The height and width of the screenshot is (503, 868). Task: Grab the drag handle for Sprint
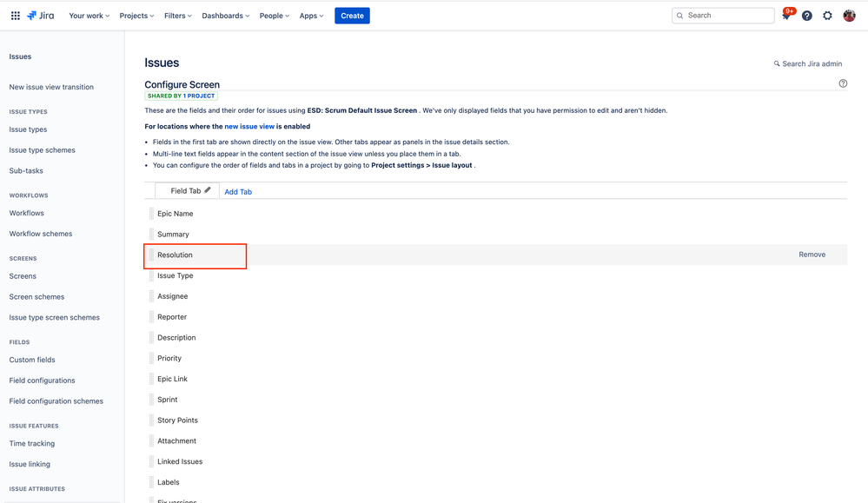pyautogui.click(x=151, y=400)
